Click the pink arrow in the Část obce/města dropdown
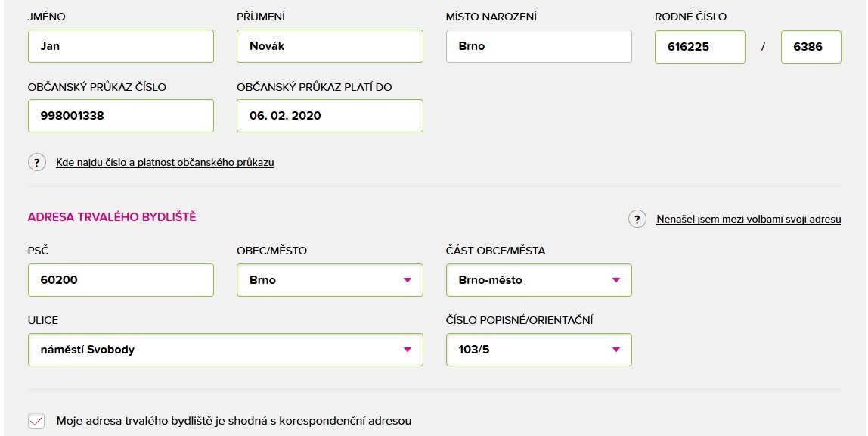The width and height of the screenshot is (868, 436). (615, 280)
